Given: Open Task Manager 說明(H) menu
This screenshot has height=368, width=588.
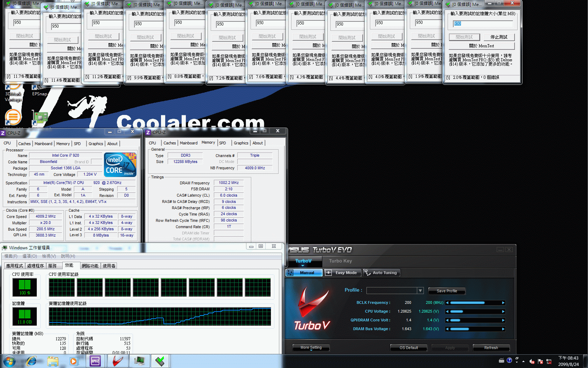Looking at the screenshot, I should point(68,256).
